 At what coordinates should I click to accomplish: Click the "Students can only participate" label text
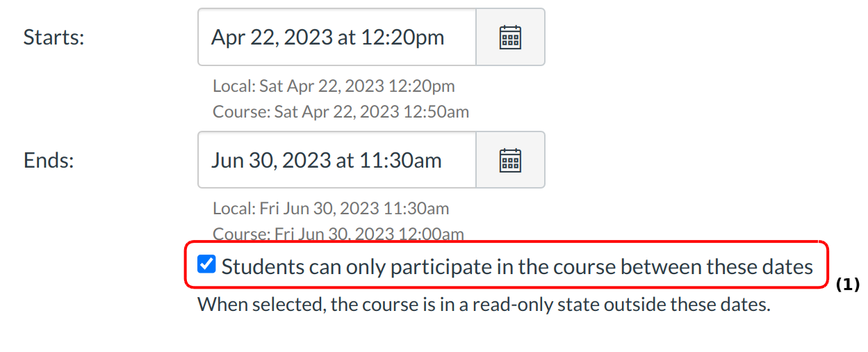coord(517,267)
